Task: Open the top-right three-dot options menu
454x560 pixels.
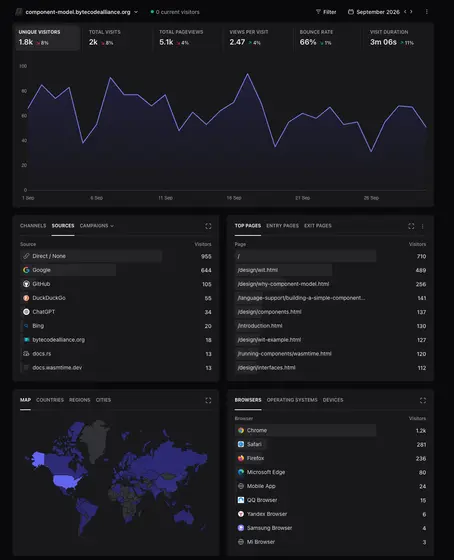Action: pos(426,12)
